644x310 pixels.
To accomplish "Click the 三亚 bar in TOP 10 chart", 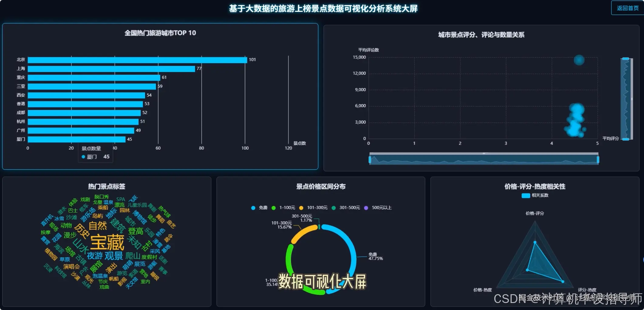I will pyautogui.click(x=92, y=86).
